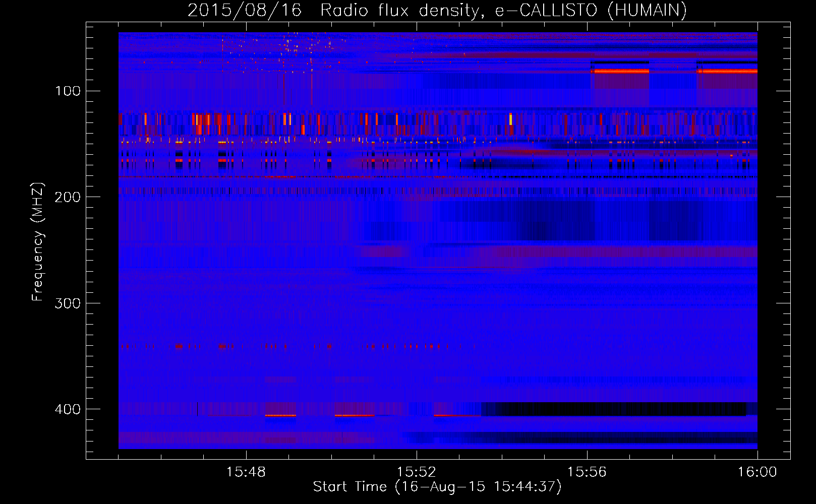The width and height of the screenshot is (816, 504).
Task: Click the 15:52 time tick label
Action: tap(417, 472)
